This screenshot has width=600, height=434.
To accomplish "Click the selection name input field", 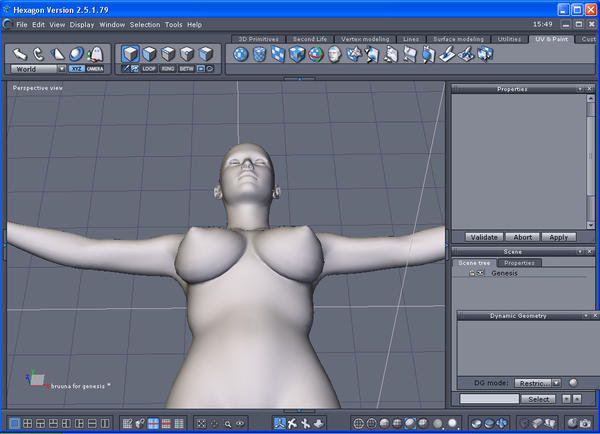I will pos(489,399).
